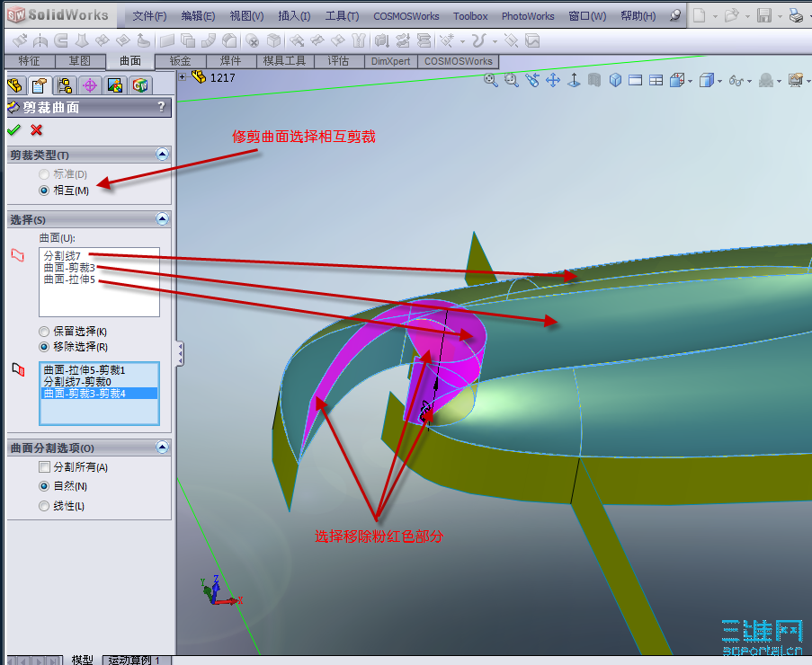Click the four-arrow Pan view icon

pos(553,80)
